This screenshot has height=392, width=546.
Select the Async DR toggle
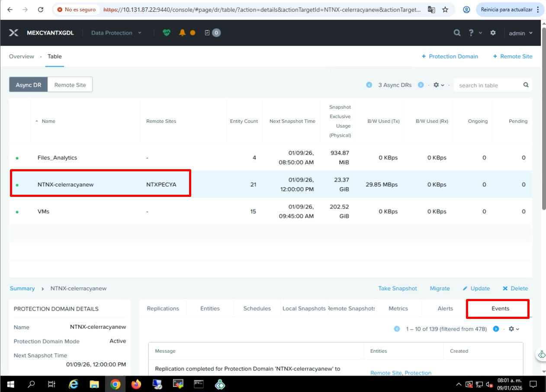(x=29, y=85)
